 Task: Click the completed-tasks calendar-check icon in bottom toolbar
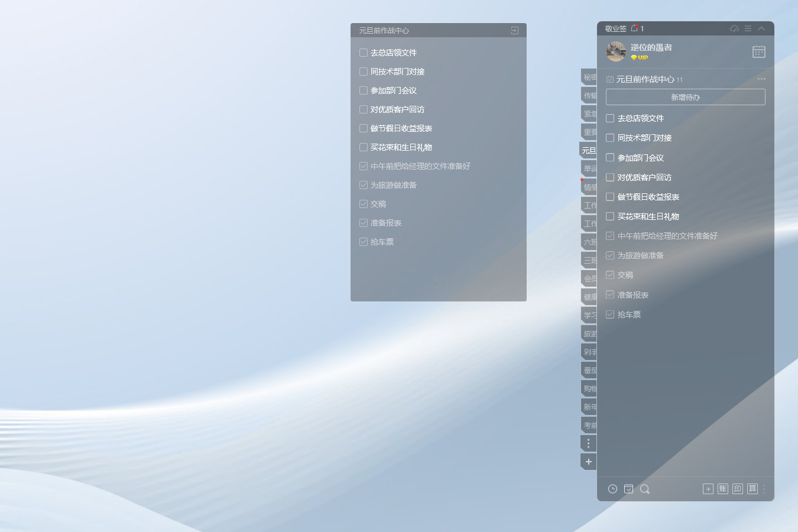click(628, 489)
